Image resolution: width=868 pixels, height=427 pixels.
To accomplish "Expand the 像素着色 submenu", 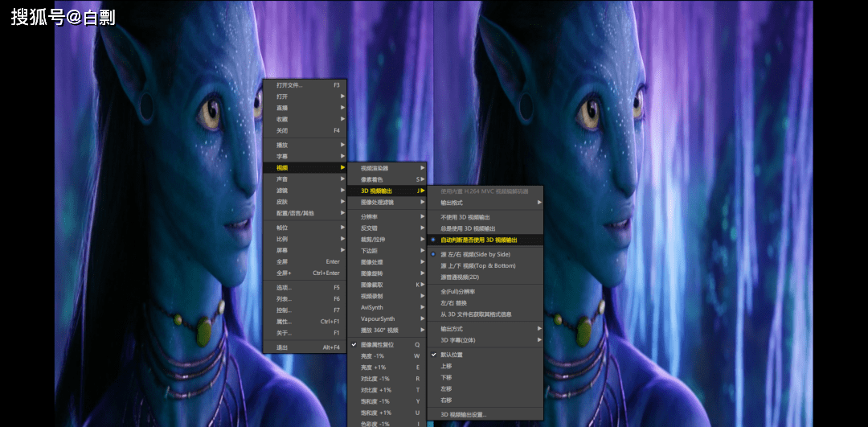I will [x=387, y=179].
